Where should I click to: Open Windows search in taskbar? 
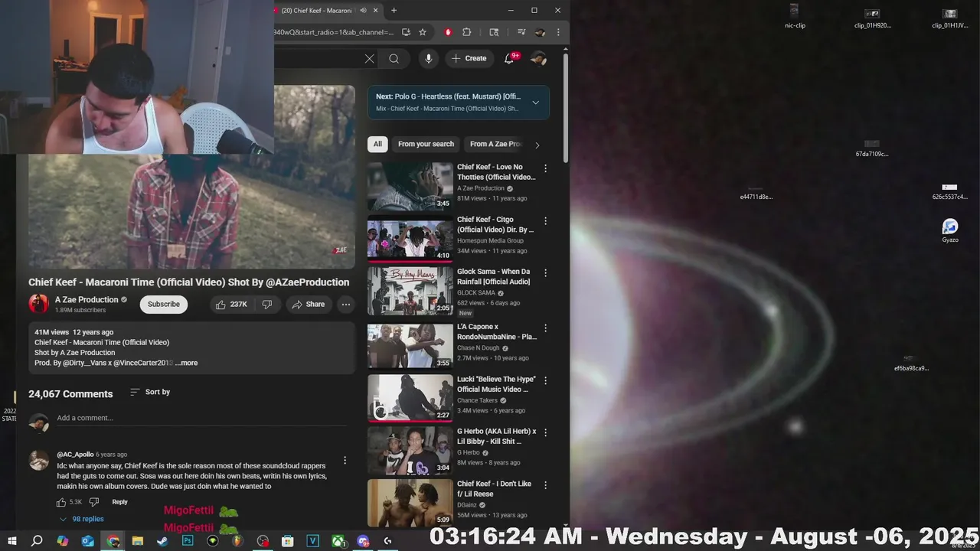point(37,541)
